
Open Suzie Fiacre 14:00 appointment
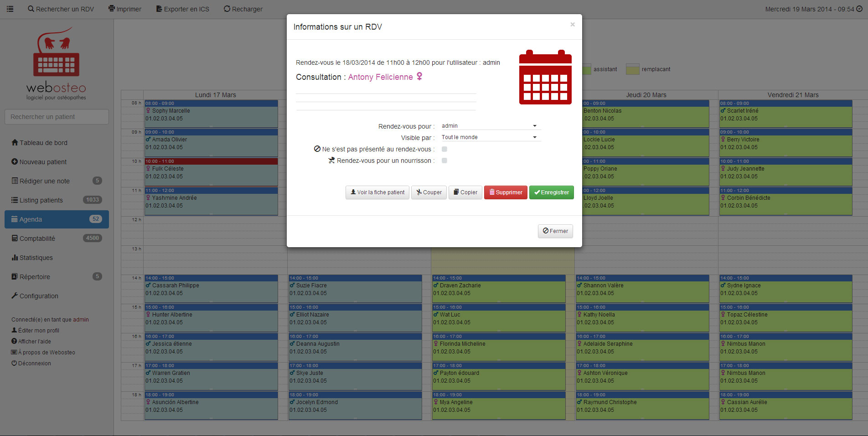[x=355, y=289]
